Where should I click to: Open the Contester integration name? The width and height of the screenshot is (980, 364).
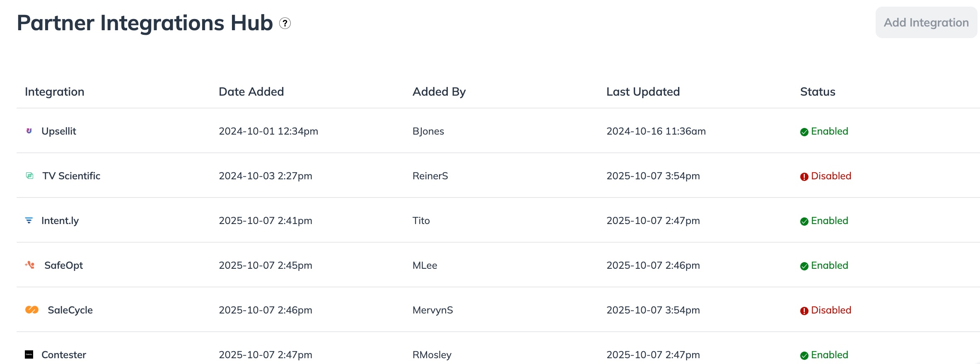click(64, 355)
